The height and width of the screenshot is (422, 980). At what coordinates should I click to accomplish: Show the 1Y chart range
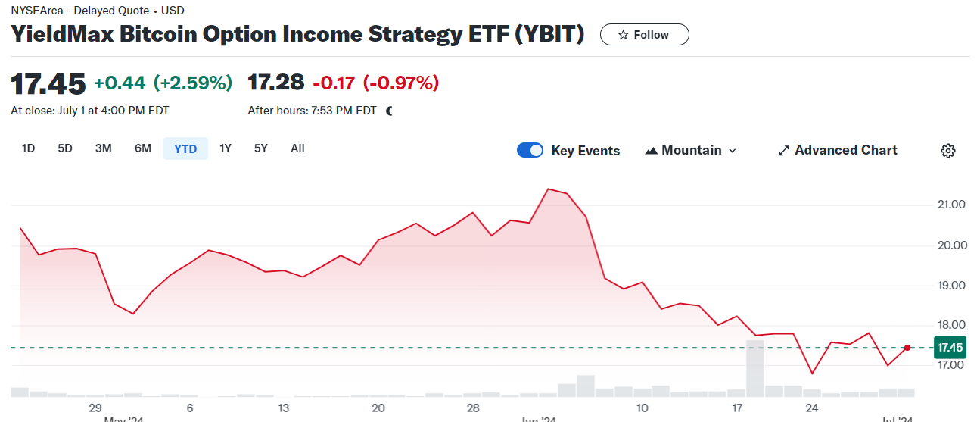pyautogui.click(x=226, y=148)
